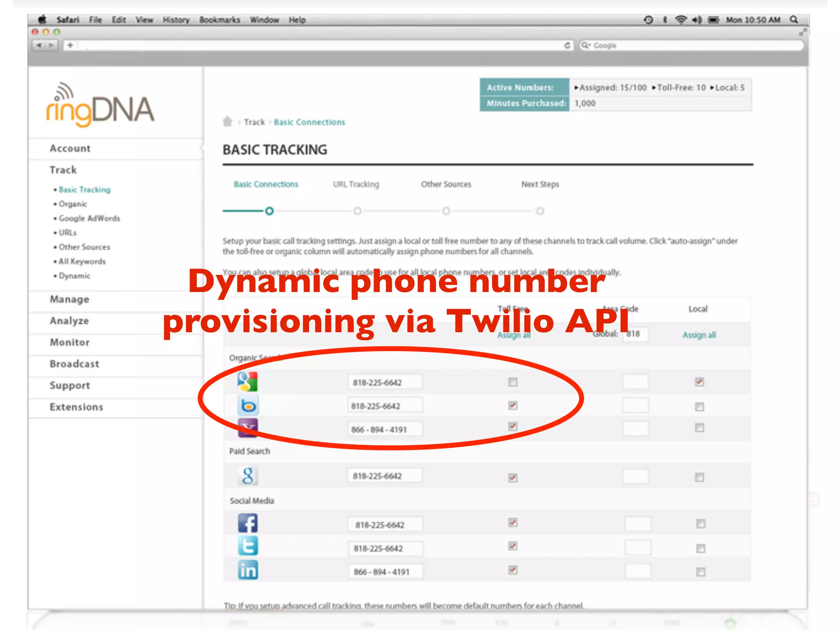
Task: Open the Apple menu
Action: tap(42, 19)
